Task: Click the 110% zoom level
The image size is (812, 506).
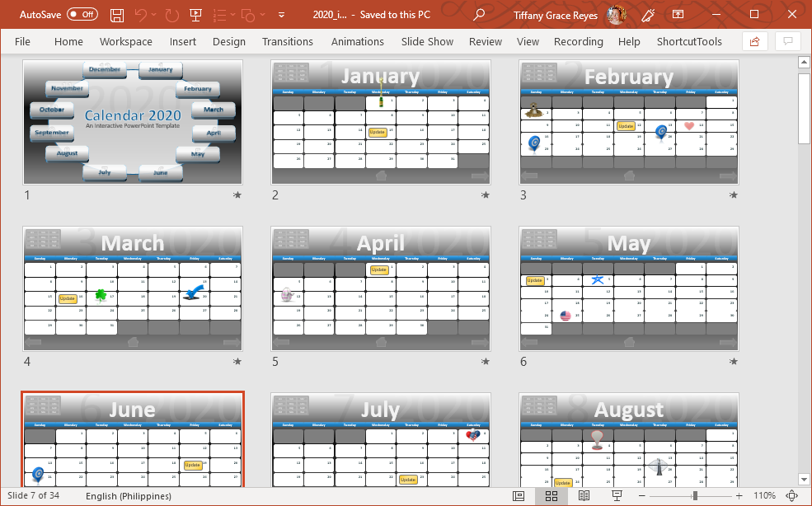Action: point(764,496)
